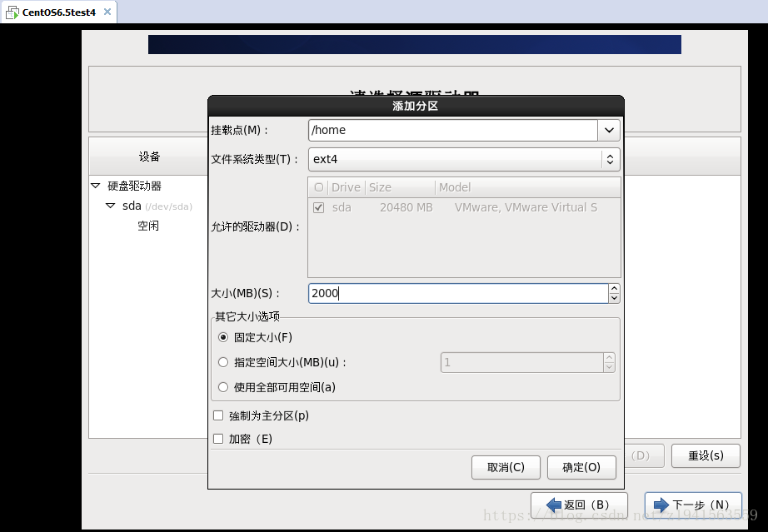Close the CentOS6.5test4 tab
768x532 pixels.
pos(107,12)
